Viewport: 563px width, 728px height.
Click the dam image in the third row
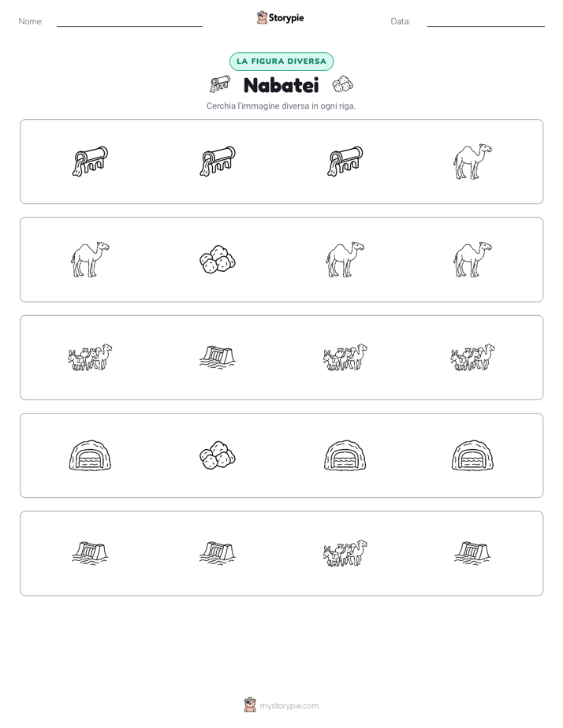pyautogui.click(x=218, y=358)
